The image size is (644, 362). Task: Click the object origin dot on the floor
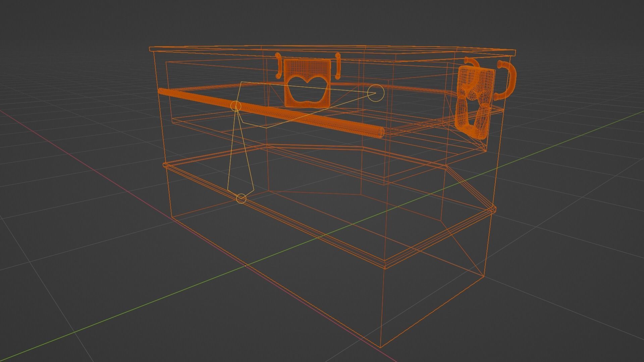[x=245, y=266]
